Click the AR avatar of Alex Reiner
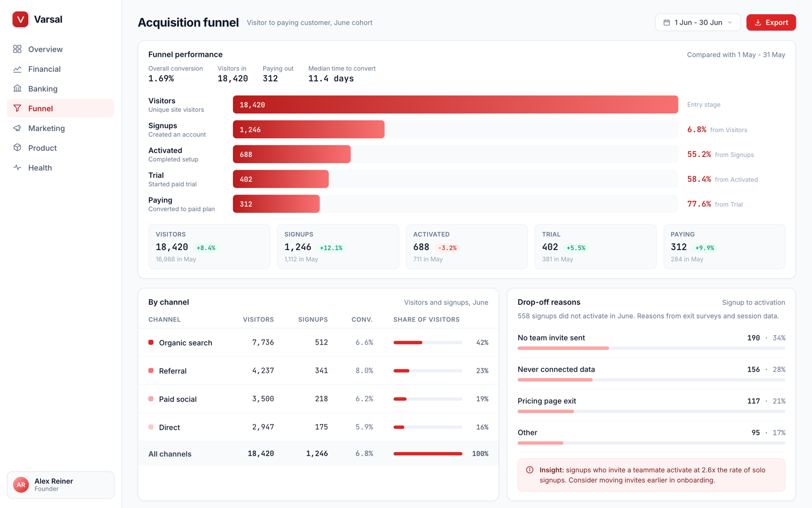The width and height of the screenshot is (812, 508). pos(21,485)
